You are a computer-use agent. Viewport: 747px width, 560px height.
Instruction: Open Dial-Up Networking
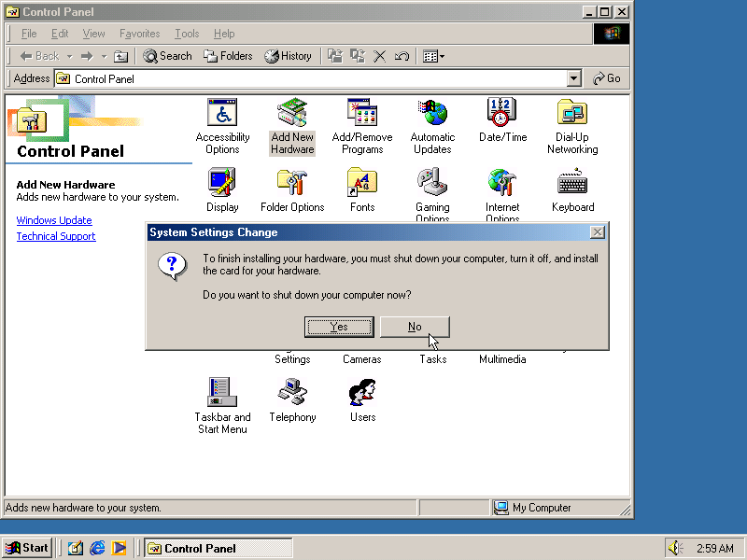571,117
